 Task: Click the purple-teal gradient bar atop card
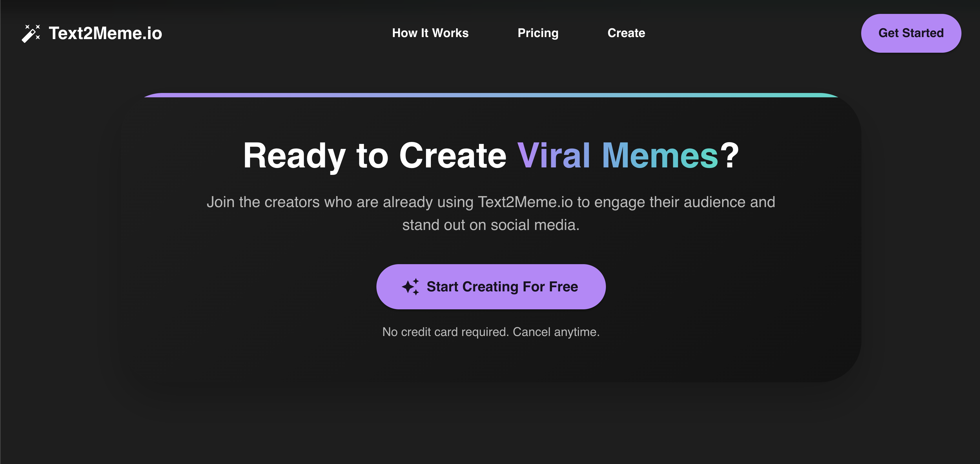click(491, 95)
